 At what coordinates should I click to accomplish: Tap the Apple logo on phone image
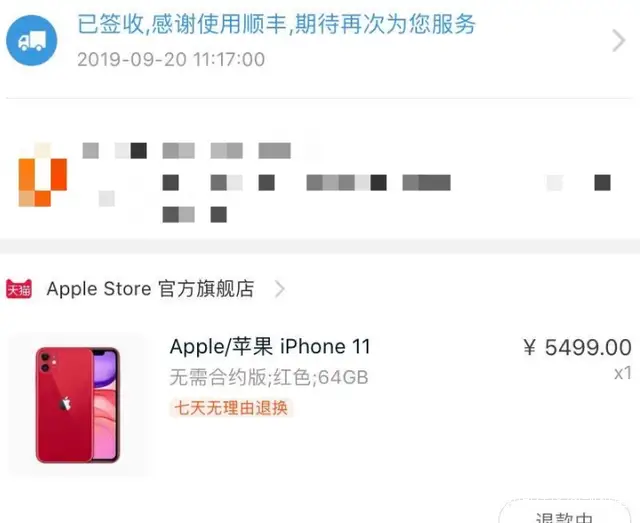click(65, 404)
